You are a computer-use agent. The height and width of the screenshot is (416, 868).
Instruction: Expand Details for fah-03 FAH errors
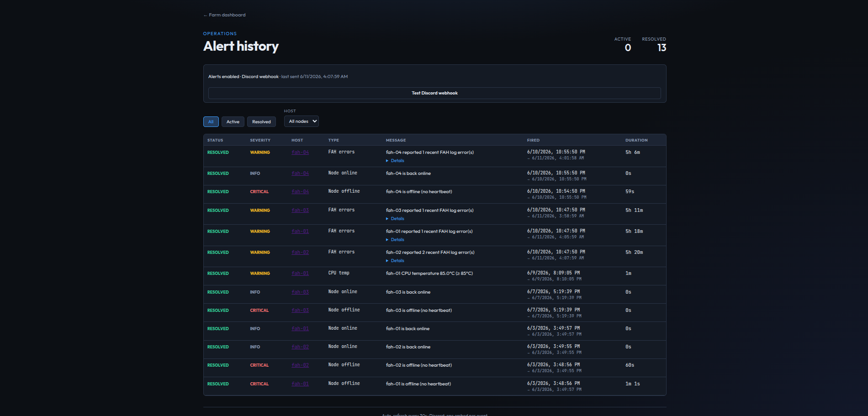point(396,219)
